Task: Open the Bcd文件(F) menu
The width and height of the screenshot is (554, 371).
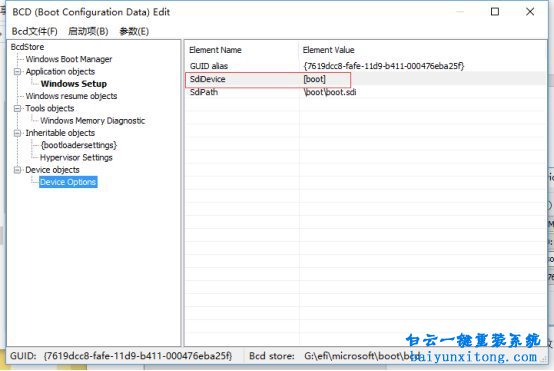Action: 35,31
